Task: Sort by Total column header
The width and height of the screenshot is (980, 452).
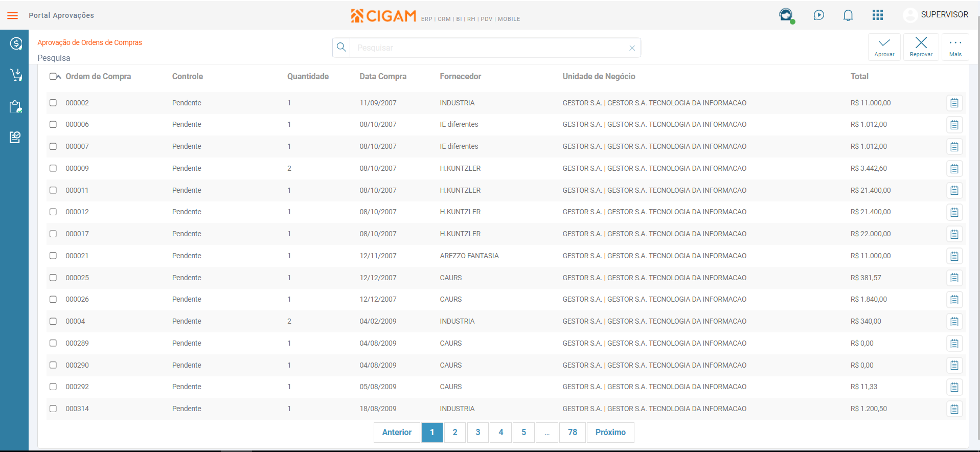Action: (x=859, y=77)
